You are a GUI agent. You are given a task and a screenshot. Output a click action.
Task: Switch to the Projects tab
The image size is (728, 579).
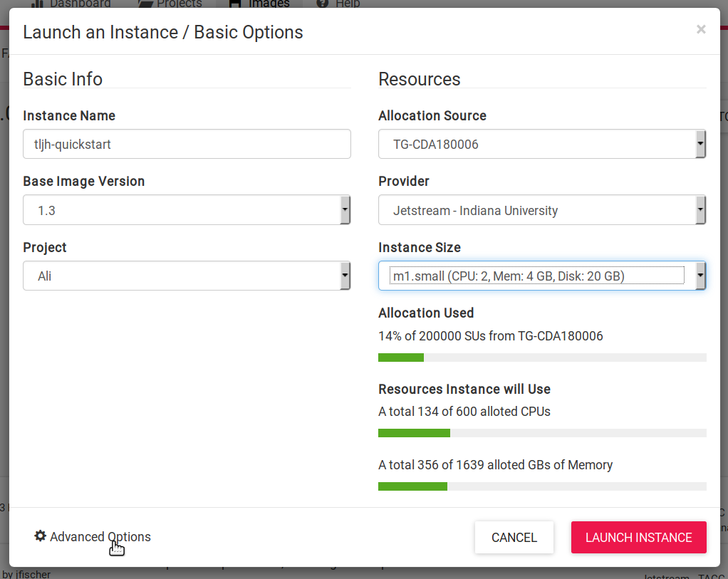click(179, 4)
